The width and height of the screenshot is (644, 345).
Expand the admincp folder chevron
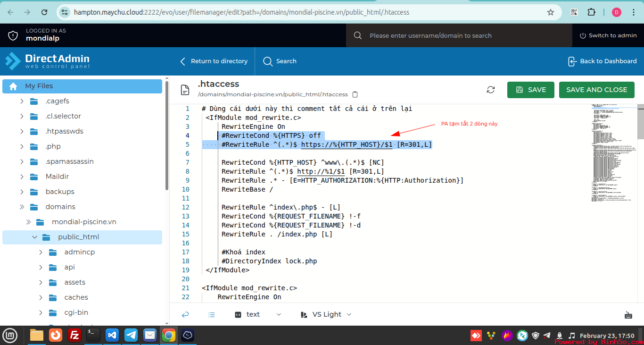pos(41,252)
